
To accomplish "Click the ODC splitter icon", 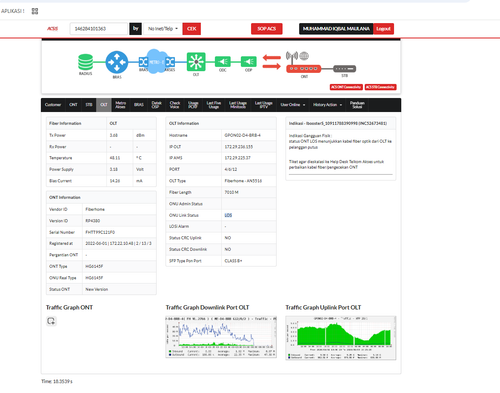I will click(223, 62).
